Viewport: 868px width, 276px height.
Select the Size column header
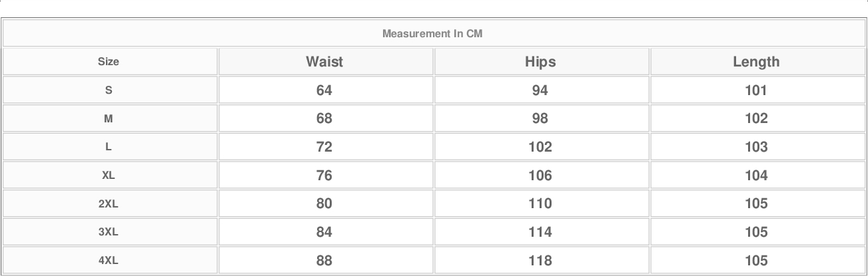tap(109, 62)
